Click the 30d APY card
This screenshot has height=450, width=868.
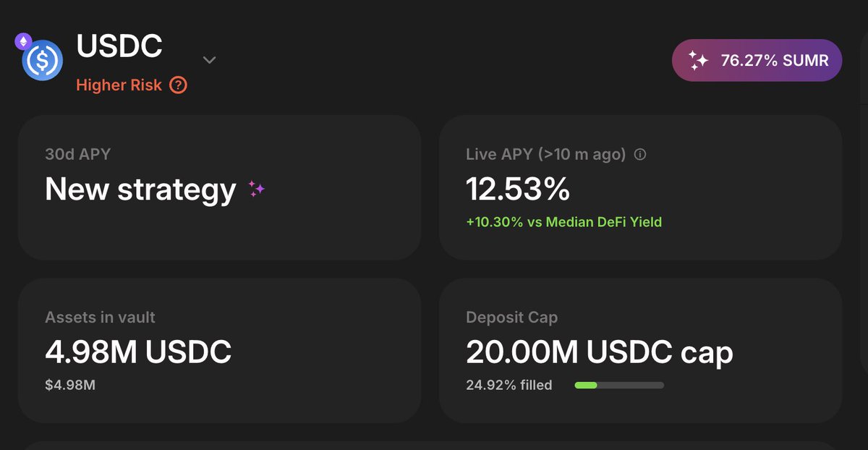[x=220, y=187]
